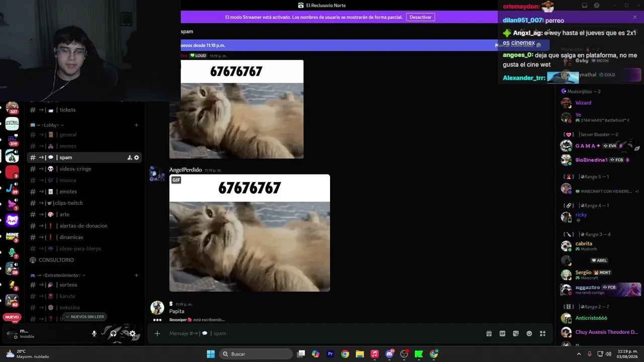Show hidden system tray icons
Image resolution: width=644 pixels, height=362 pixels.
click(x=579, y=354)
